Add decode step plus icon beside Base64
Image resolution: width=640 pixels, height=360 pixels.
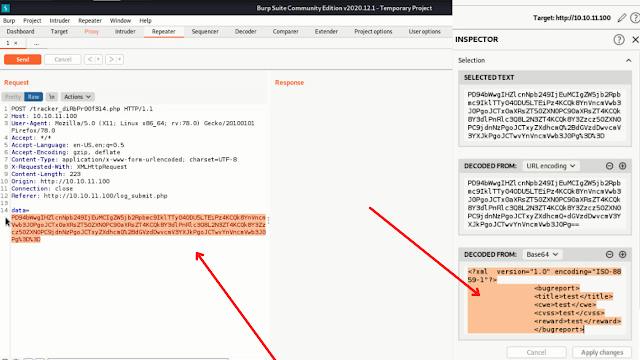[x=622, y=254]
